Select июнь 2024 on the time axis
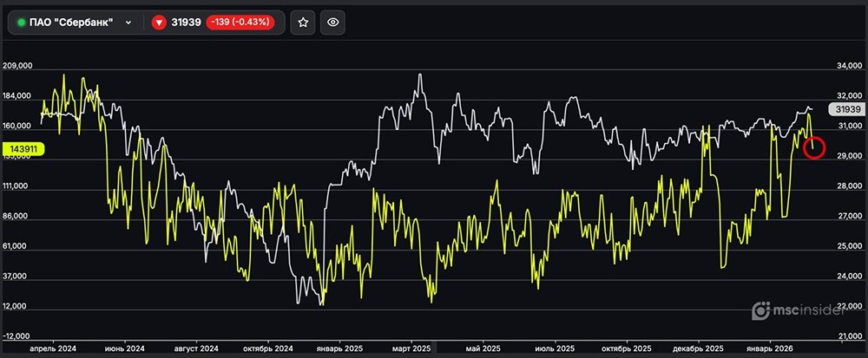868x358 pixels. click(124, 349)
